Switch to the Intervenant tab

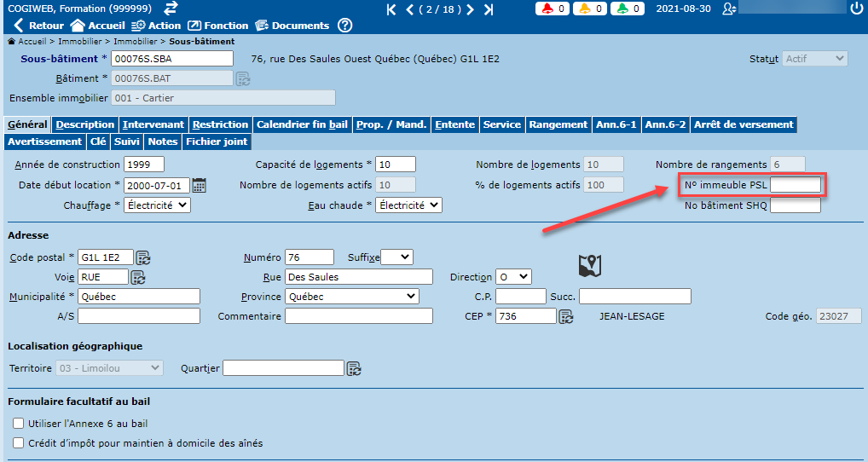pyautogui.click(x=153, y=124)
